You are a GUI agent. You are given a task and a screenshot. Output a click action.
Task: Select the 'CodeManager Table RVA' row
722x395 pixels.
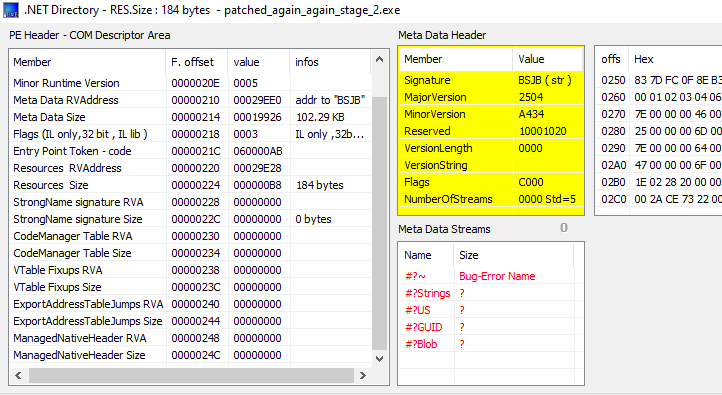point(190,236)
